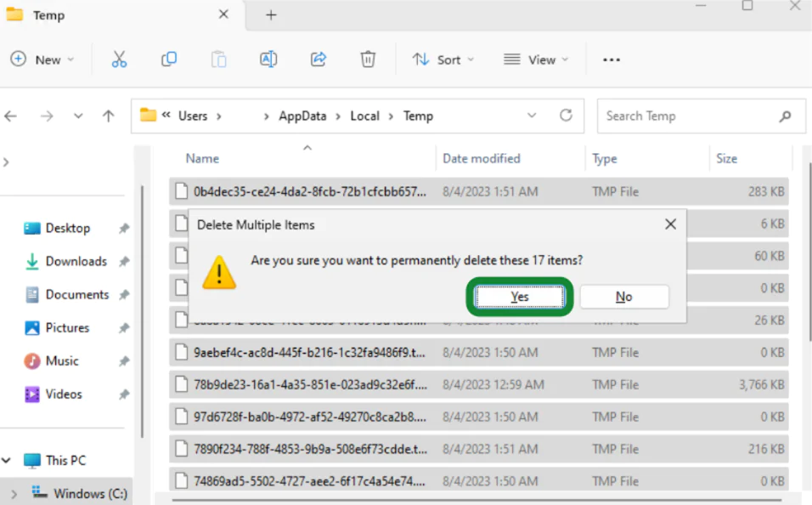The image size is (812, 505).
Task: Click the Delete trash can icon
Action: [x=368, y=60]
